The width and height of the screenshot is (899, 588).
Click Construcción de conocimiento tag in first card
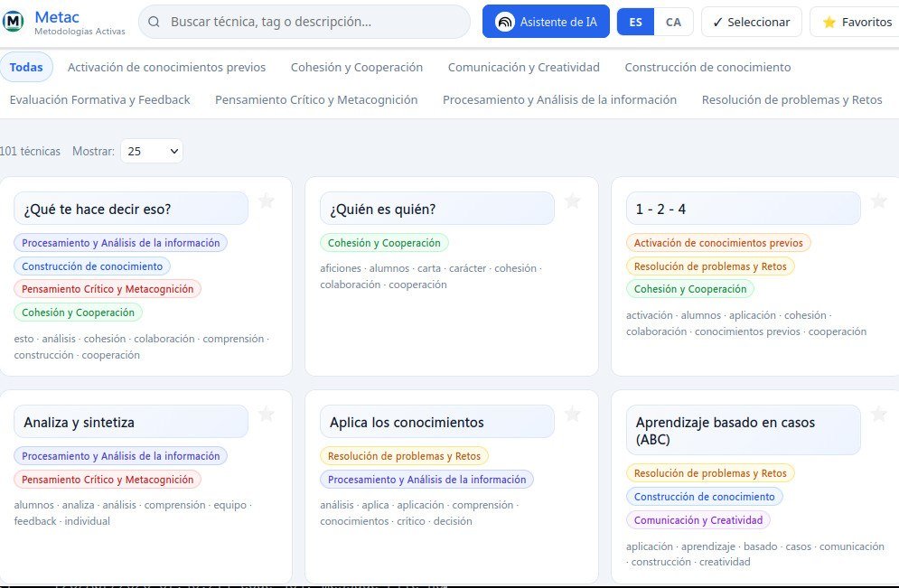click(x=92, y=266)
